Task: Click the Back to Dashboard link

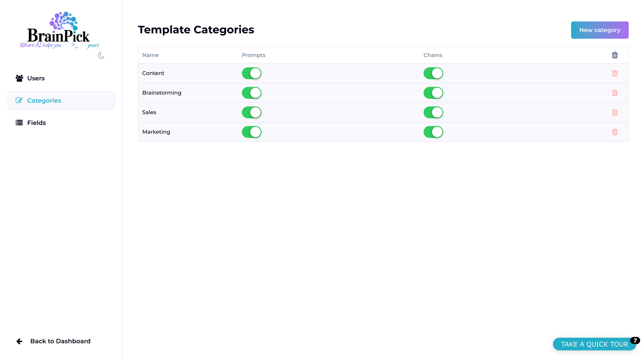Action: [x=60, y=341]
